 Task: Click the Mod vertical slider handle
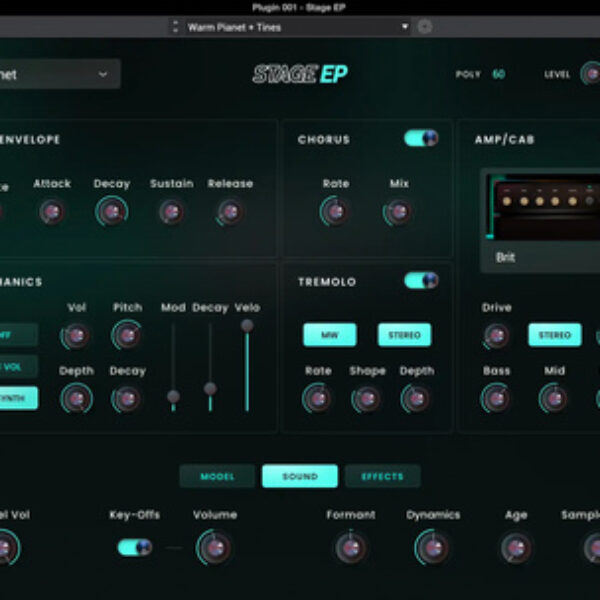pos(173,396)
